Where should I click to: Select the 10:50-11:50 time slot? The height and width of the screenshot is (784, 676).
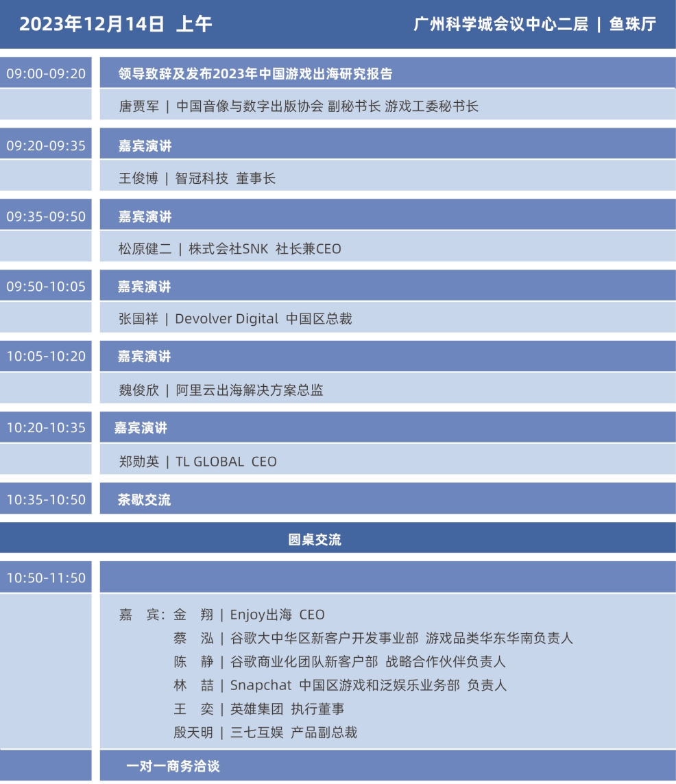click(46, 578)
